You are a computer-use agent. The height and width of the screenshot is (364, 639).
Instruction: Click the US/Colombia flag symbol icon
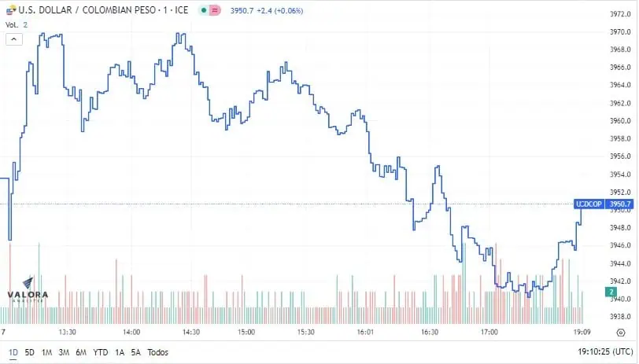[11, 10]
